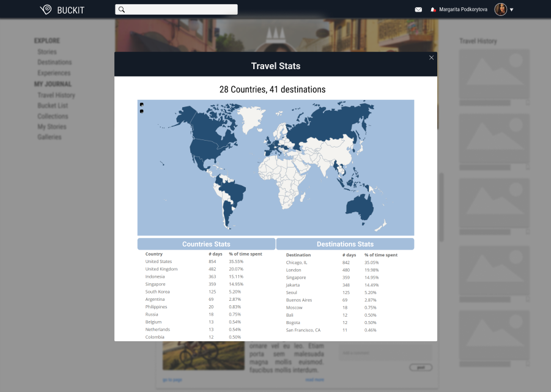Click the cyclist story thumbnail image
551x392 pixels.
point(204,355)
